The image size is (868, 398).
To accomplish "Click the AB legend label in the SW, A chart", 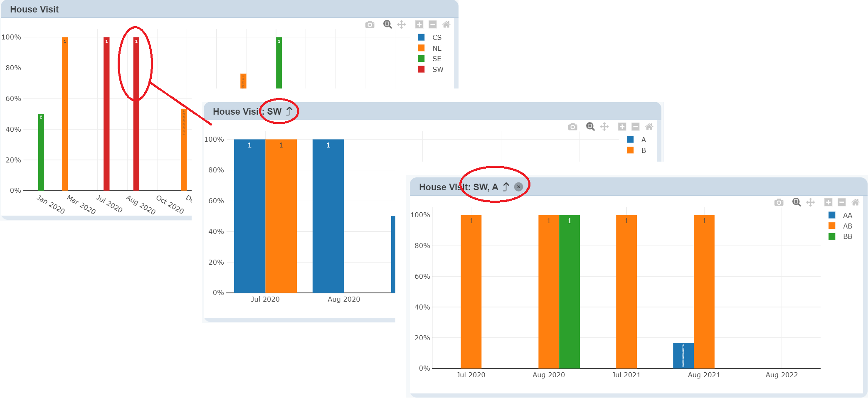I will coord(847,226).
